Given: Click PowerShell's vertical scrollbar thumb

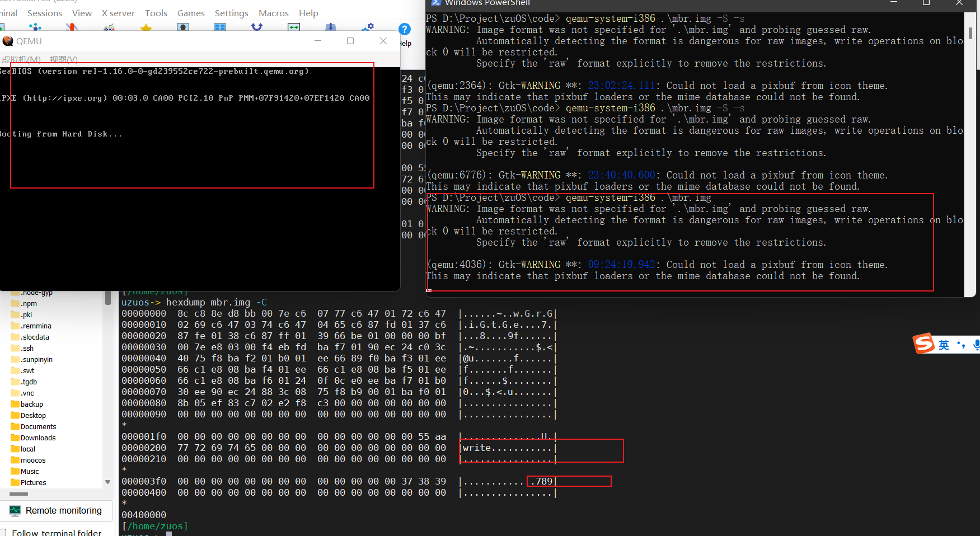Looking at the screenshot, I should click(970, 34).
